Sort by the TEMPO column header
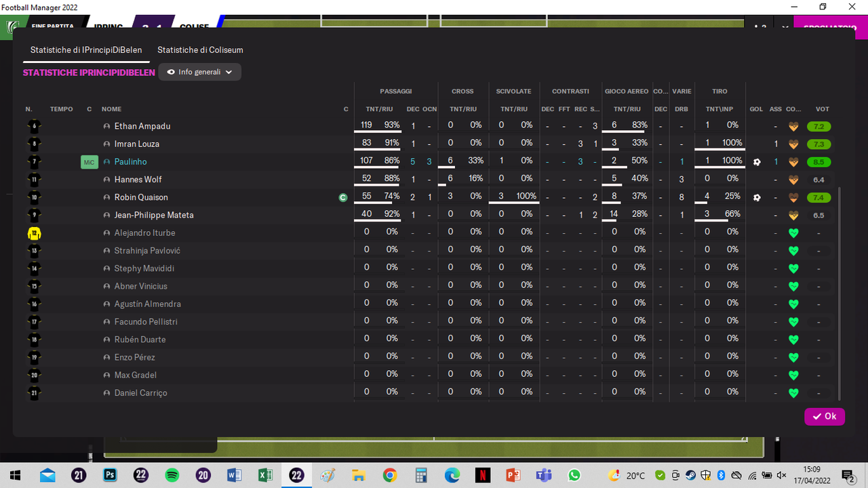The height and width of the screenshot is (488, 868). click(x=61, y=109)
